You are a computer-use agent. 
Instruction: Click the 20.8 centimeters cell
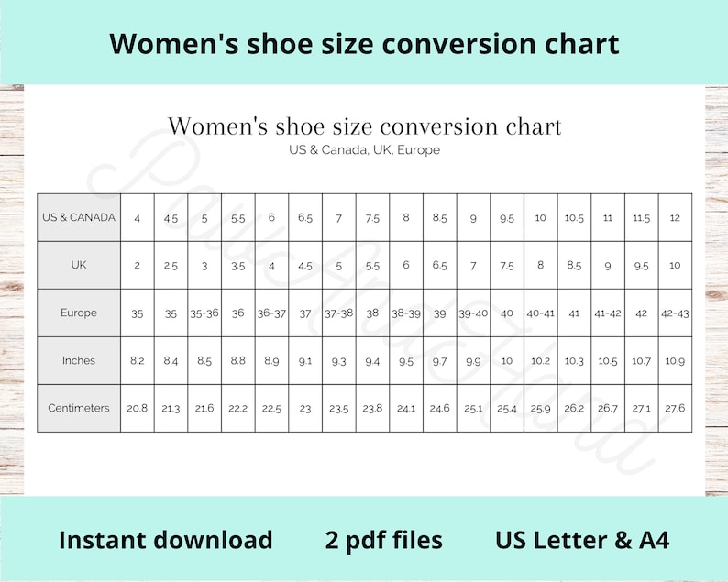[137, 408]
